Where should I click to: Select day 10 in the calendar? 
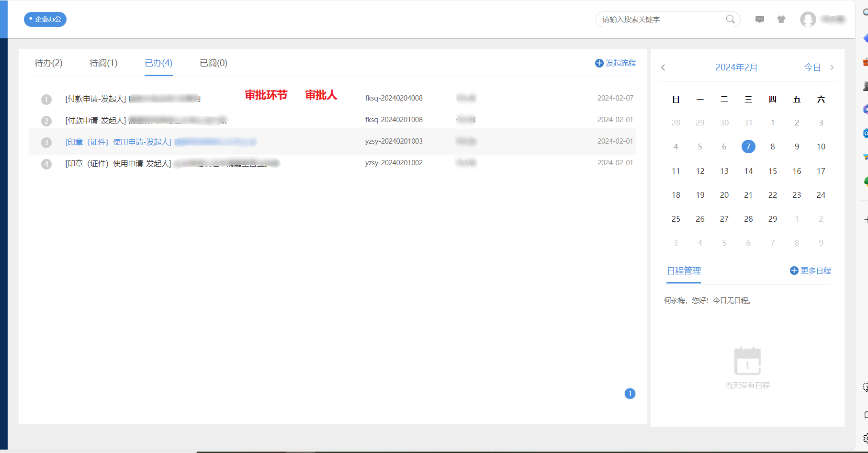click(821, 147)
